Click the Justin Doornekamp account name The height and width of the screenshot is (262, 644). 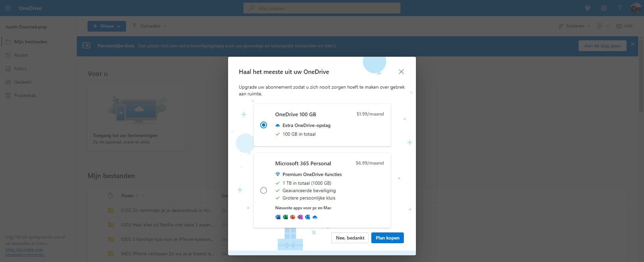(26, 27)
